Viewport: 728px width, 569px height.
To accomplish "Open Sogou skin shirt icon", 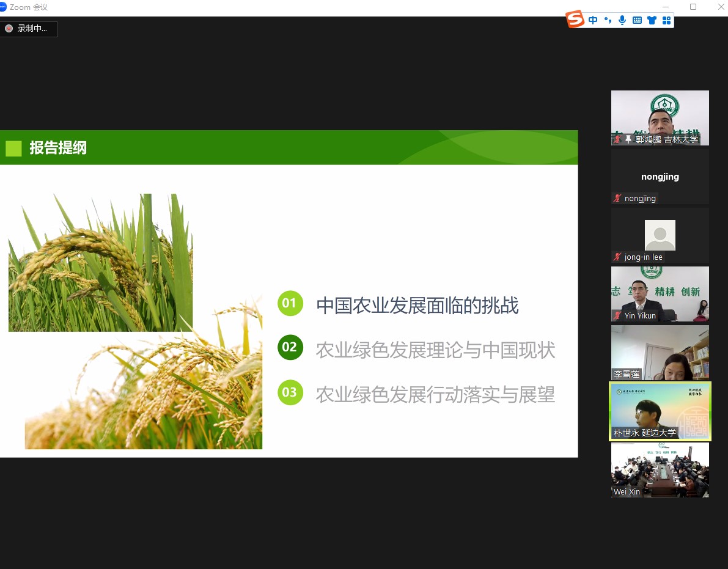I will [652, 20].
